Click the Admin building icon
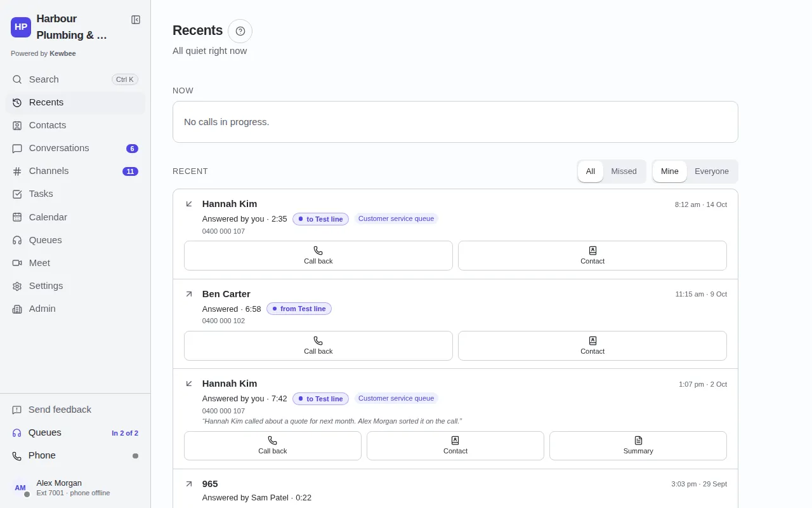 17,309
